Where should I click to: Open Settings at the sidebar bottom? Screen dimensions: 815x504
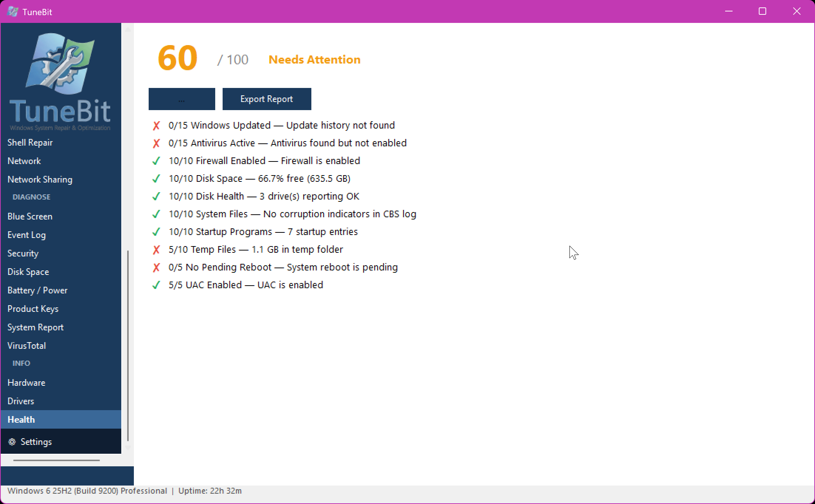(x=61, y=441)
